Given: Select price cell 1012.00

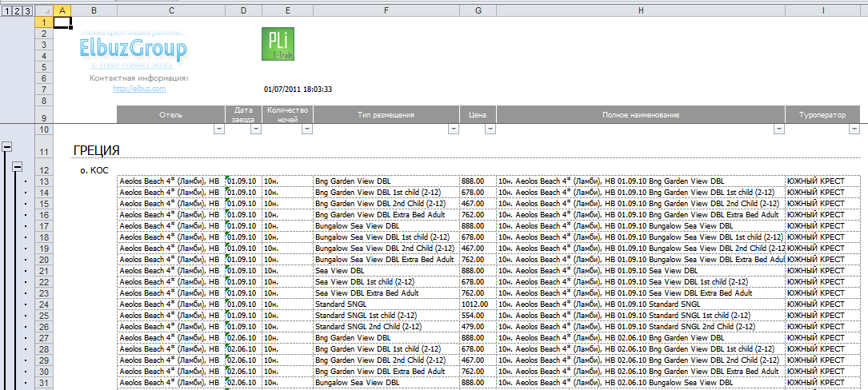Looking at the screenshot, I should [x=478, y=304].
